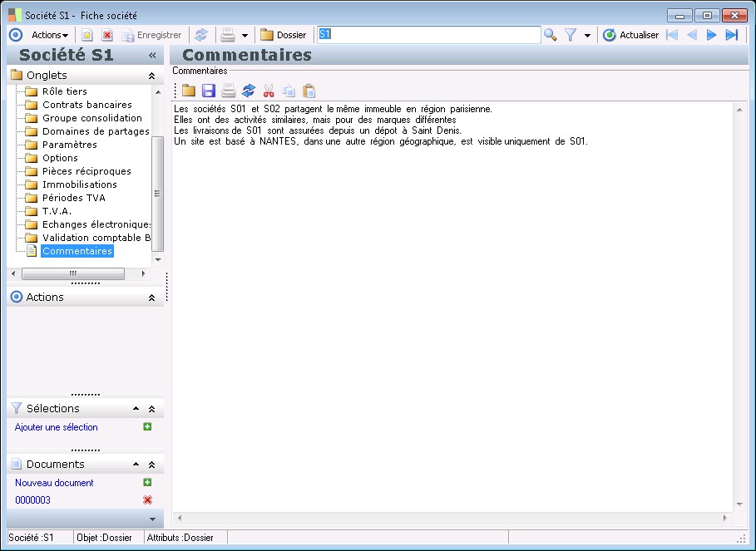Collapse the Onglets panel section
This screenshot has height=551, width=756.
(151, 76)
